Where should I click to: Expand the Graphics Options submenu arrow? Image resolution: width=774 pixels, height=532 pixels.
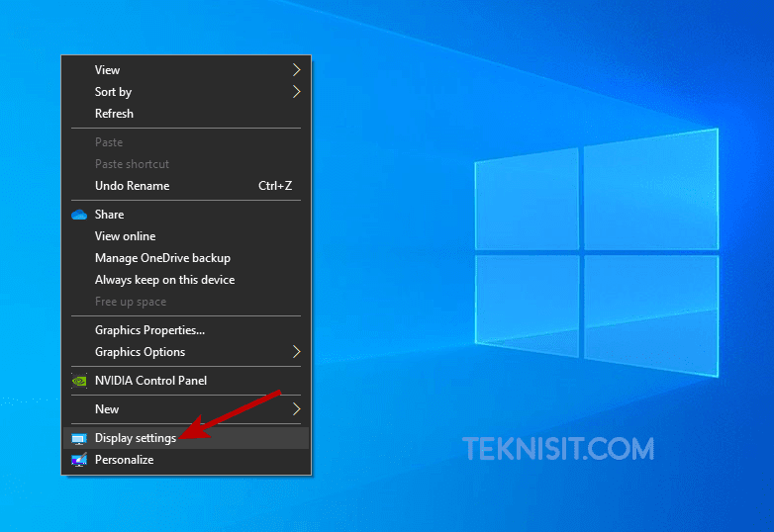click(296, 352)
